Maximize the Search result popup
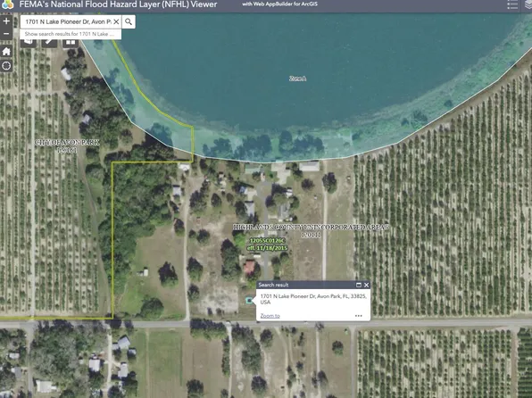The image size is (532, 398). [358, 285]
